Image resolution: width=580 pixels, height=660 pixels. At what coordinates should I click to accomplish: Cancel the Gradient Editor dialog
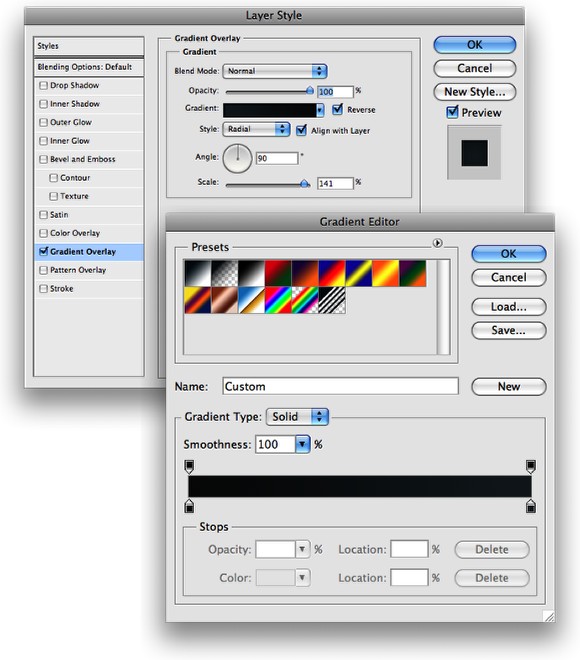pyautogui.click(x=509, y=277)
